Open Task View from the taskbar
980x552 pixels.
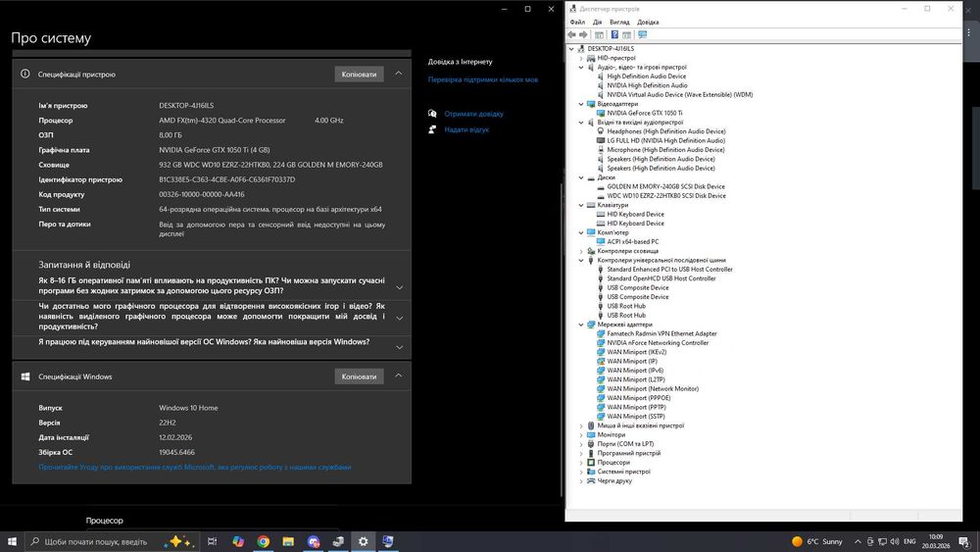click(x=212, y=541)
